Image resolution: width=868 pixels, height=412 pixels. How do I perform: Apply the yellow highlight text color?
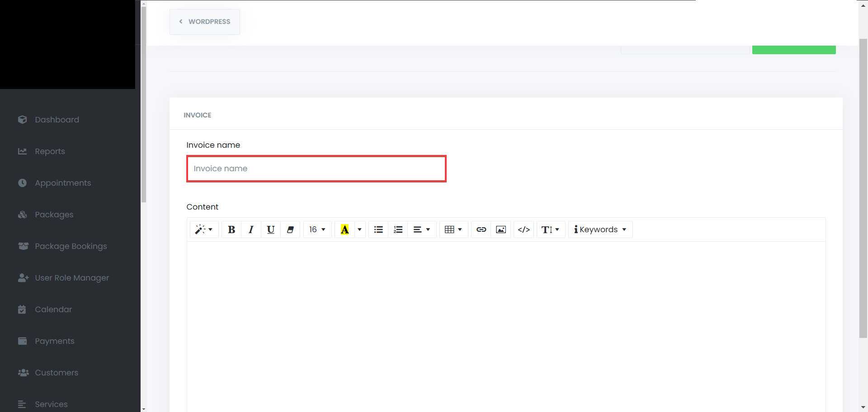coord(344,229)
